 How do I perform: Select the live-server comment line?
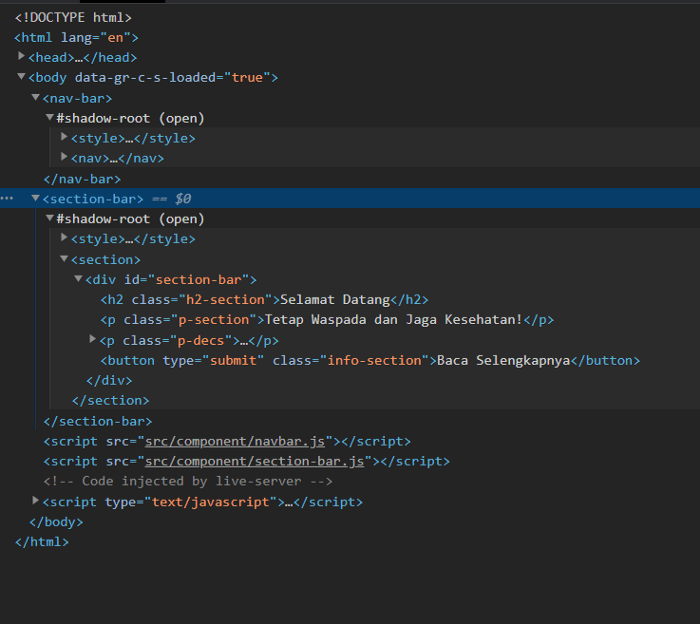tap(188, 481)
